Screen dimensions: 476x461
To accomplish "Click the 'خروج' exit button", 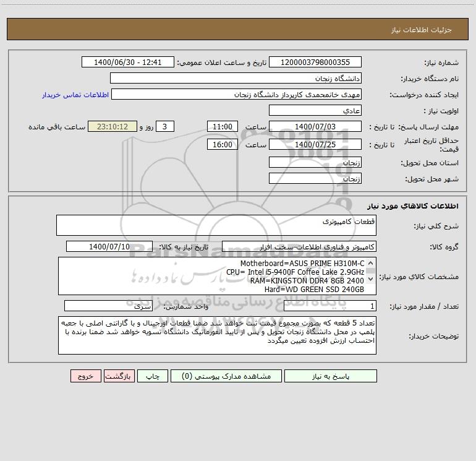I will [85, 376].
